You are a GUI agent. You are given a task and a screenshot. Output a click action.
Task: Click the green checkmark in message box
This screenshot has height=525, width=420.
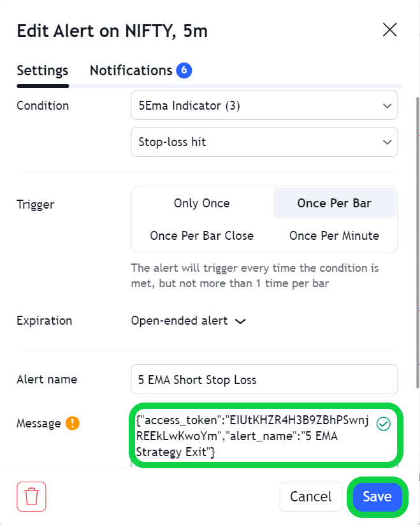383,424
